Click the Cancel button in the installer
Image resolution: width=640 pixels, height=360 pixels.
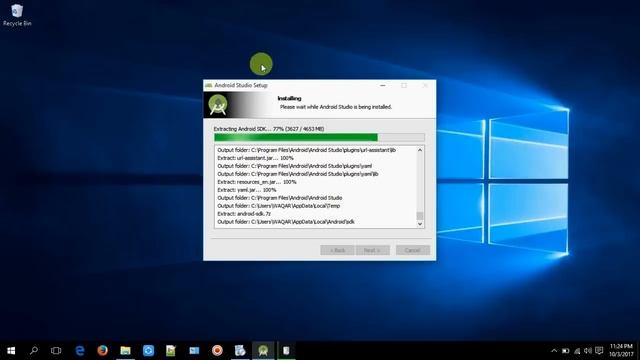(413, 250)
